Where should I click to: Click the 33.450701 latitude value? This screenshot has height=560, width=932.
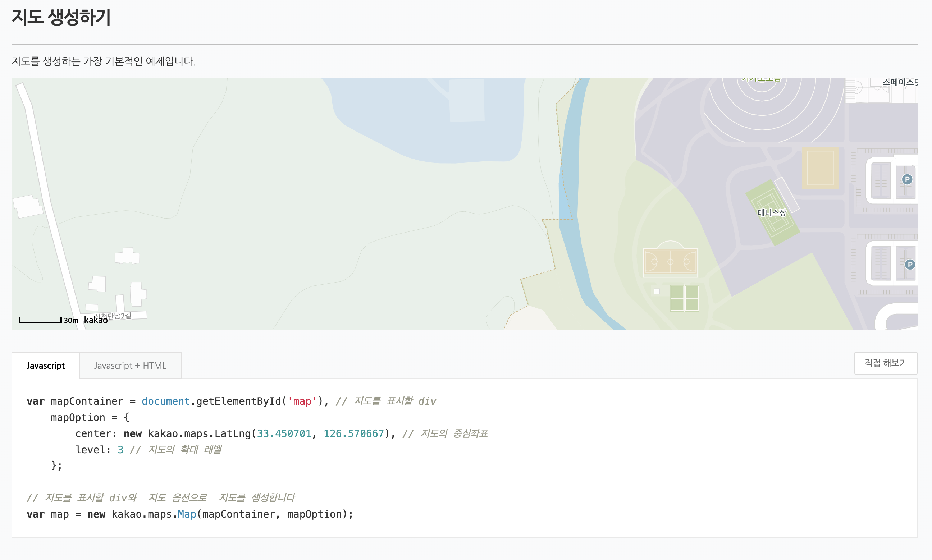pos(284,433)
